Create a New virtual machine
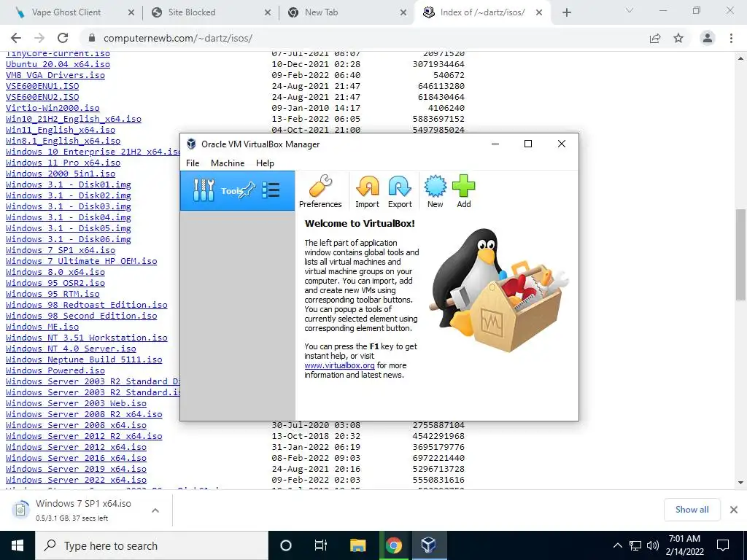The height and width of the screenshot is (560, 747). point(435,191)
